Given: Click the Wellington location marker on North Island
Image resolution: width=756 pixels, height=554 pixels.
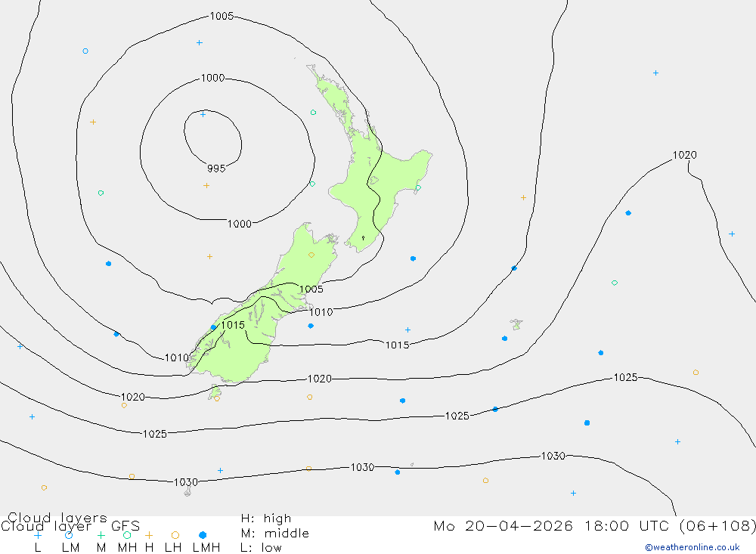Looking at the screenshot, I should coord(363,238).
